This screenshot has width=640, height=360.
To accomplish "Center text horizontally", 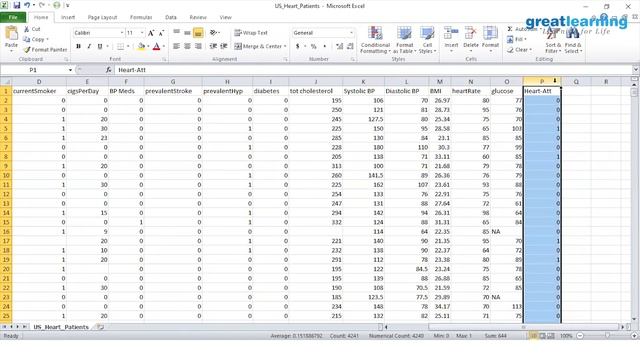I will pyautogui.click(x=187, y=46).
